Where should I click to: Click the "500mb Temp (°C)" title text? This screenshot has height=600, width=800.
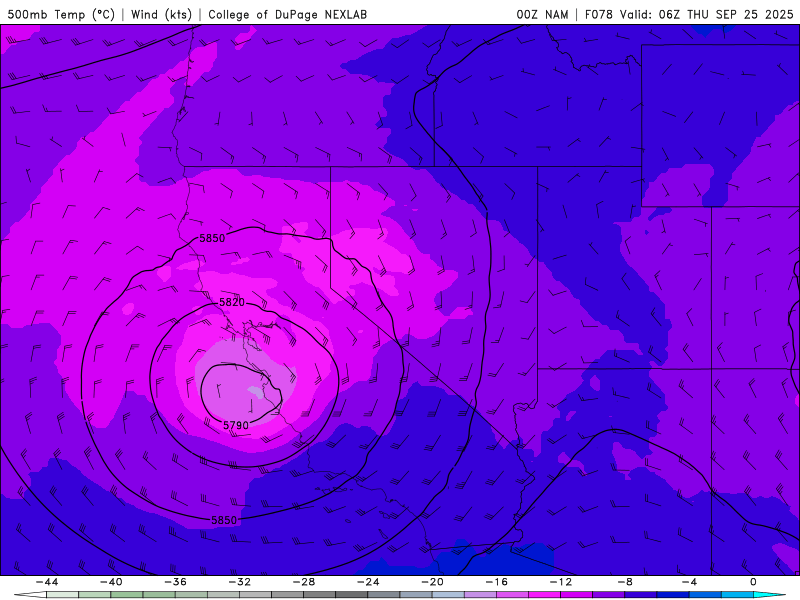tap(61, 14)
